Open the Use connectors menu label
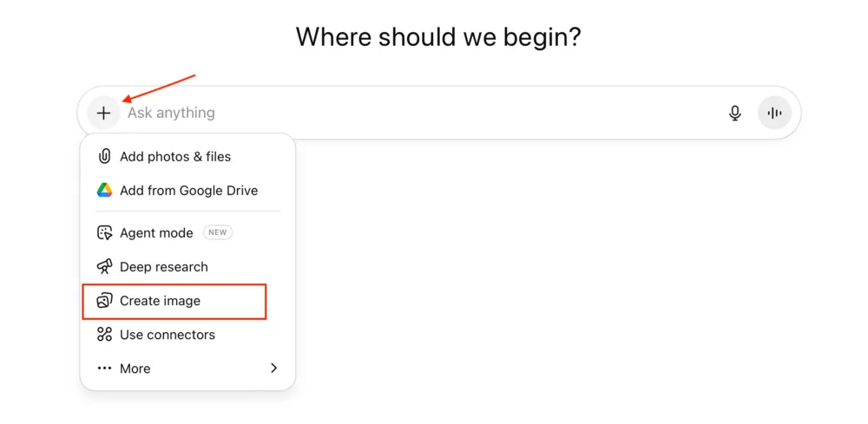This screenshot has width=868, height=424. [x=168, y=335]
